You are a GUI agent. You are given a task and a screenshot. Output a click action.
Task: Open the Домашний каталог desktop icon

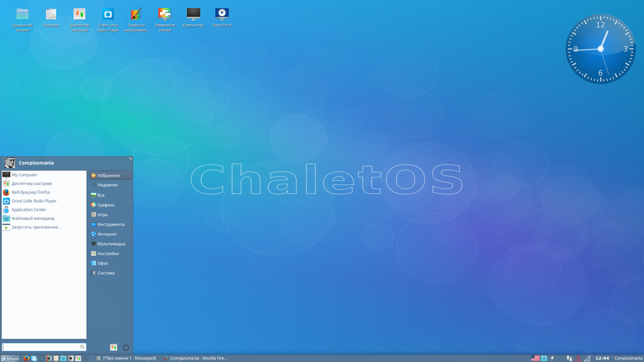pyautogui.click(x=23, y=20)
